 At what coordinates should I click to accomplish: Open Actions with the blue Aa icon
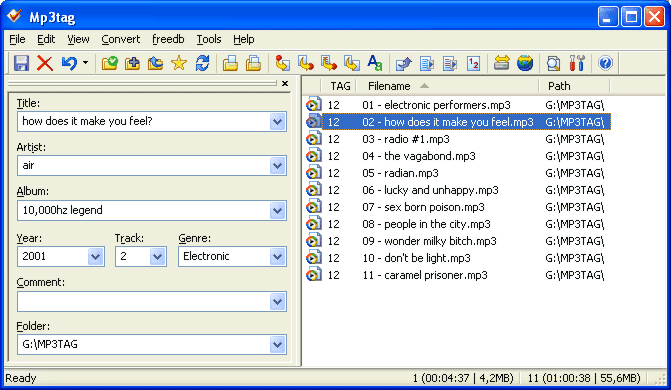coord(375,63)
